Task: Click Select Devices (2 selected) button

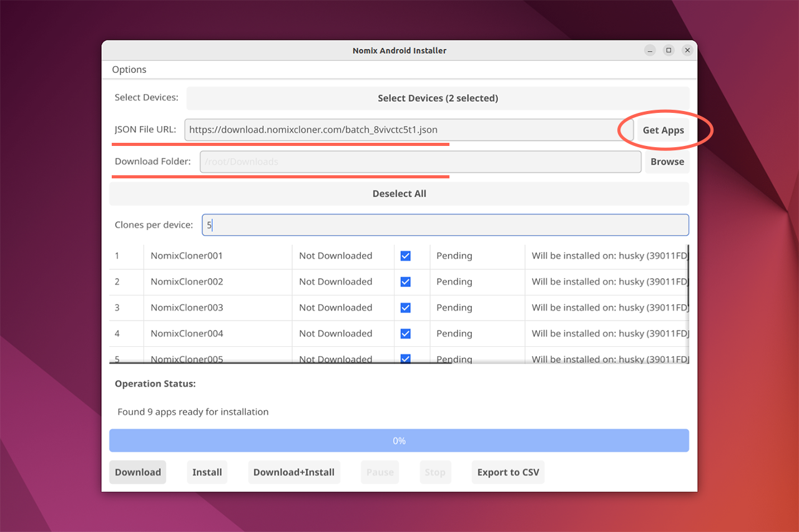Action: tap(438, 98)
